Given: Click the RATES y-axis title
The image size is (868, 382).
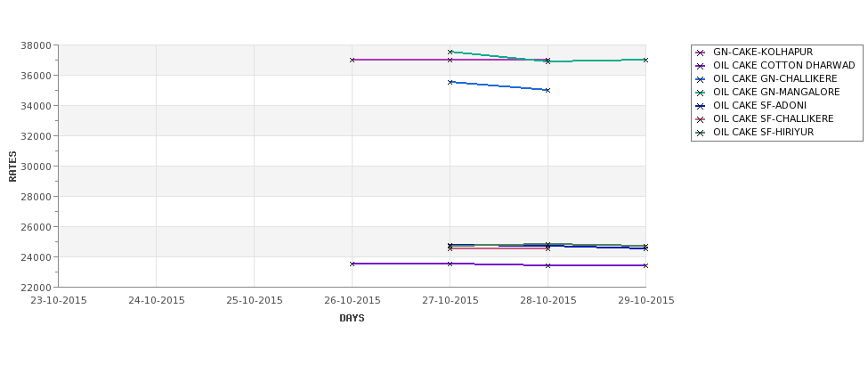Looking at the screenshot, I should pos(12,167).
